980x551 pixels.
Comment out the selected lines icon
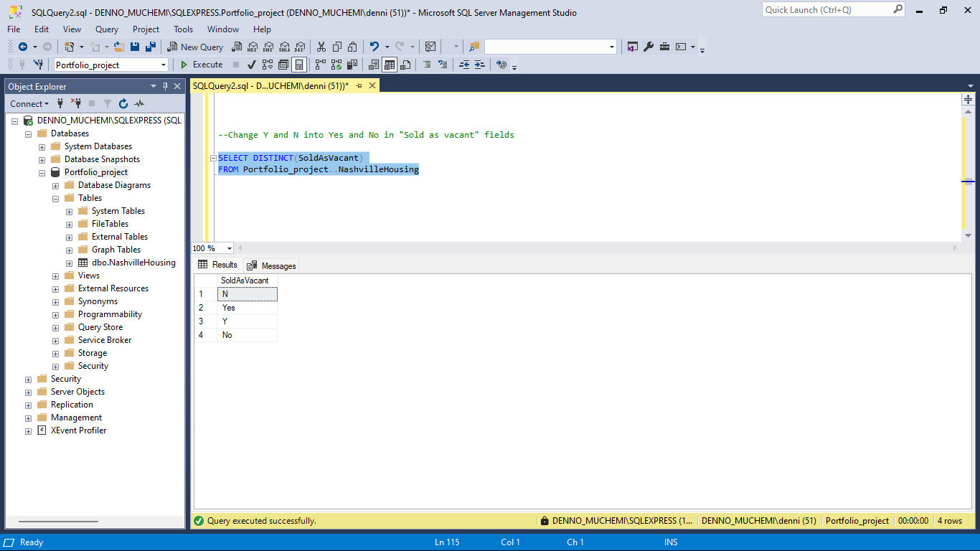(x=427, y=65)
